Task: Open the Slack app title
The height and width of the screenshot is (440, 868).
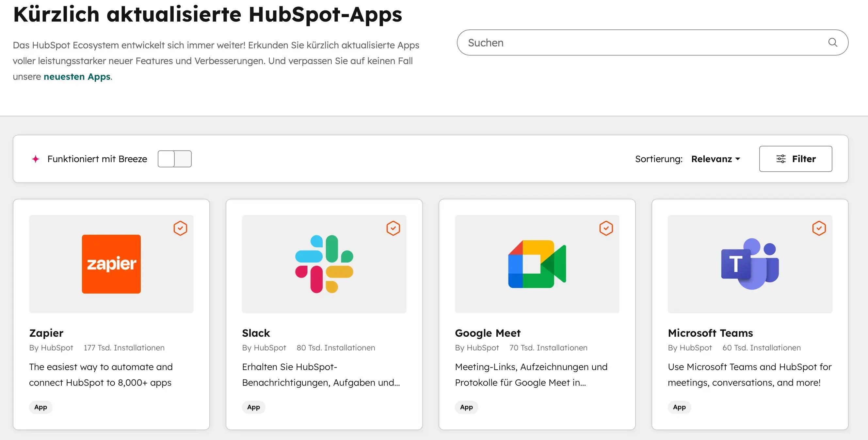Action: [256, 333]
